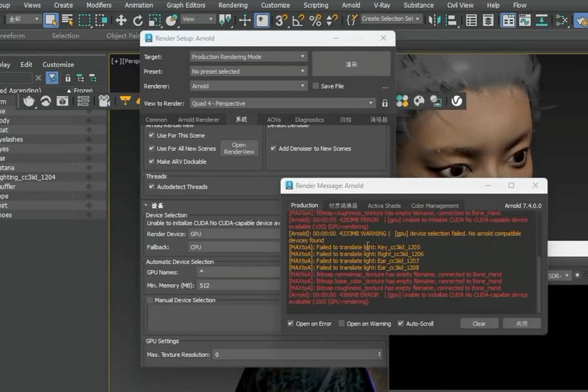Toggle Percent Snap
Viewport: 588px width, 392px height.
pos(315,20)
